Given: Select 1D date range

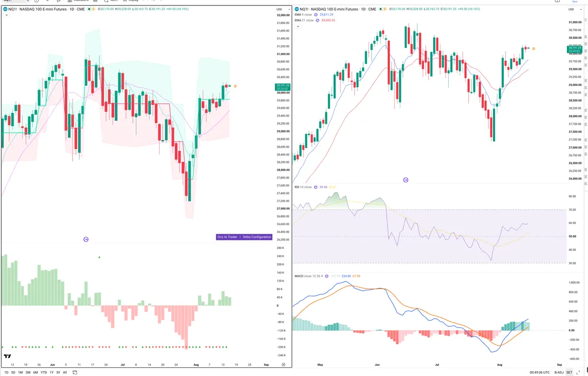Looking at the screenshot, I should (x=6, y=373).
